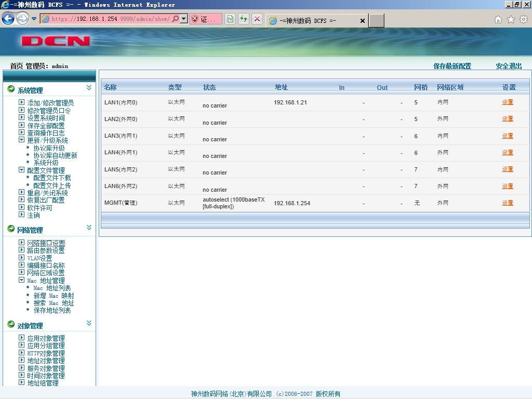Select 新增 Mac 映射 sub-item
The image size is (532, 399).
click(54, 296)
